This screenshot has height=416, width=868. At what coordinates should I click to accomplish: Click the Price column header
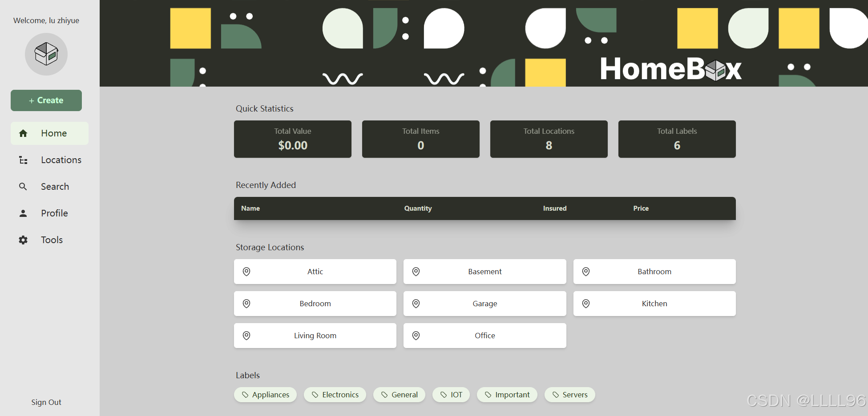pos(641,208)
